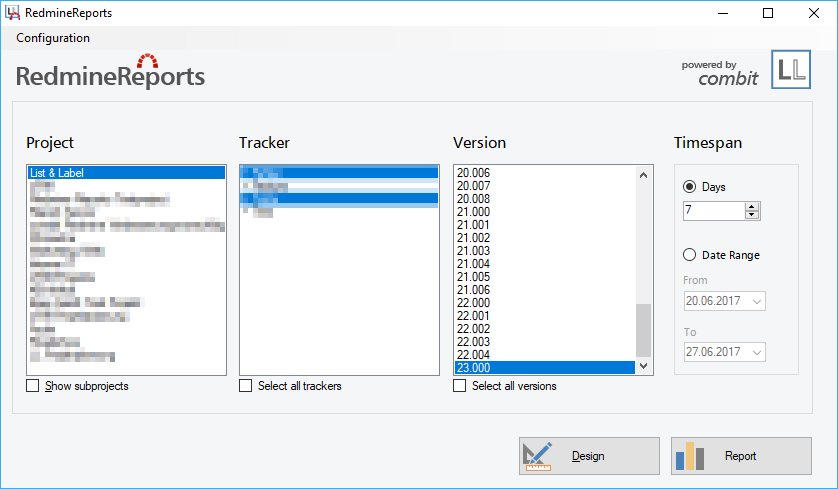838x489 pixels.
Task: Click the Report button
Action: click(x=741, y=456)
